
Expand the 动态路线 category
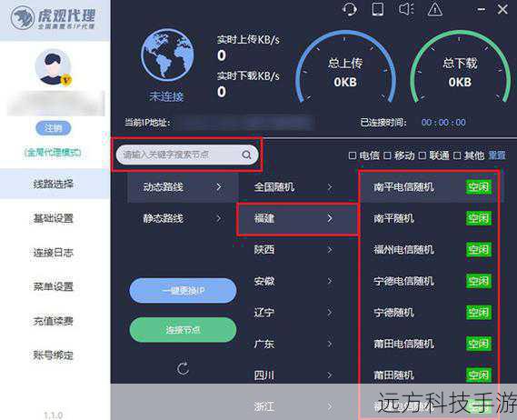[183, 187]
